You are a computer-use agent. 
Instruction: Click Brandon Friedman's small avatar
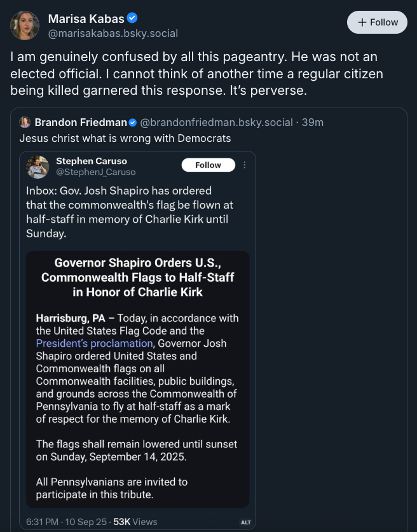coord(25,122)
